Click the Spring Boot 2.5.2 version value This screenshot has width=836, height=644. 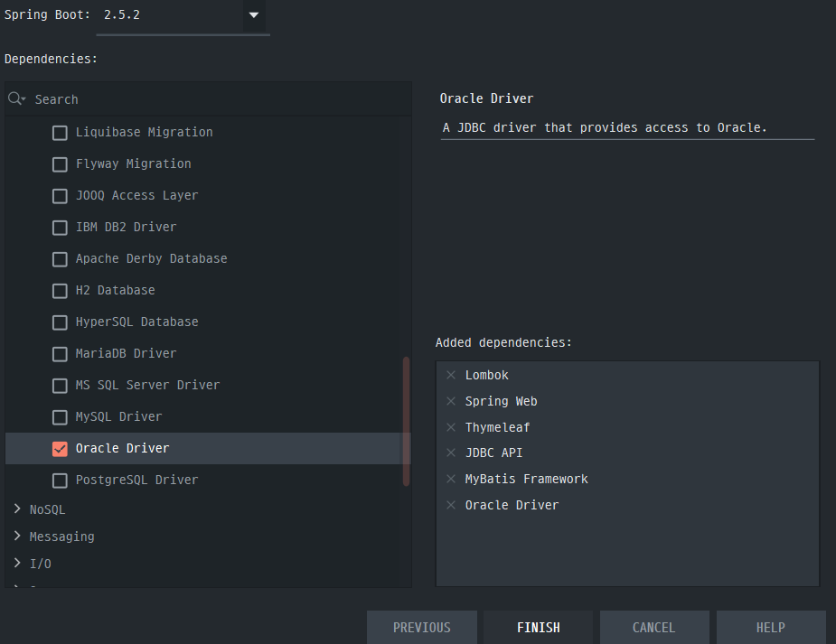tap(122, 15)
